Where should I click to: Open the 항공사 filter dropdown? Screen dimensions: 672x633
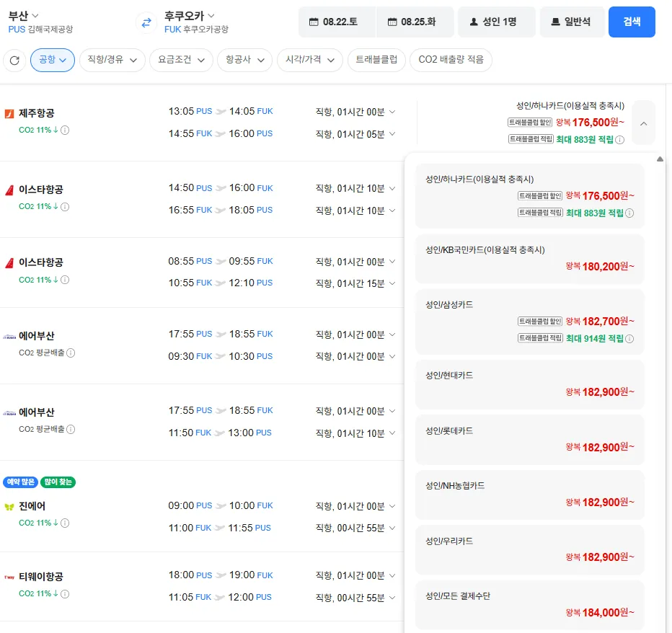click(245, 60)
